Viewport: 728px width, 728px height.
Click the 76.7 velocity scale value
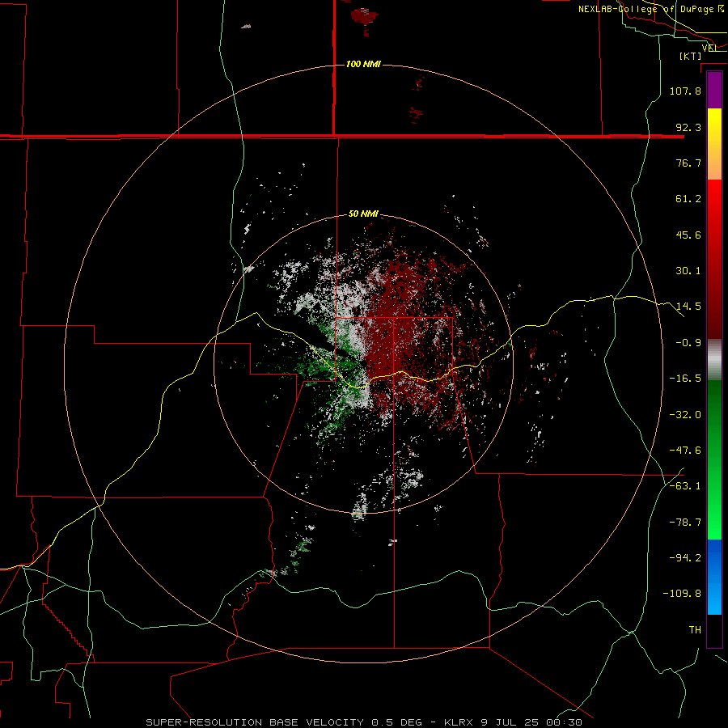coord(688,163)
